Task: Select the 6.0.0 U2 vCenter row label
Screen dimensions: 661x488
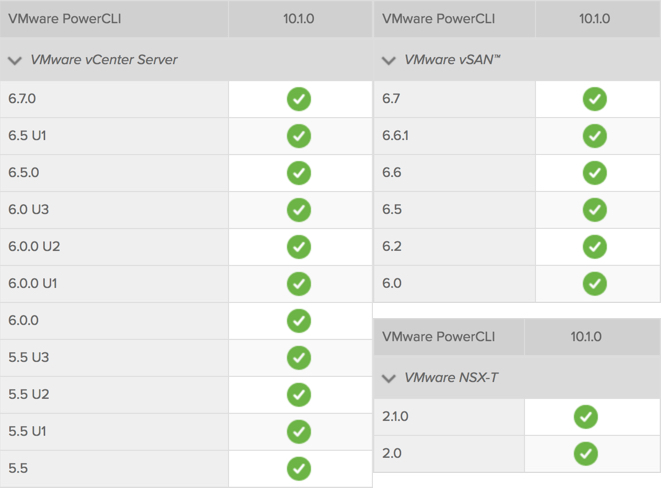Action: pyautogui.click(x=34, y=247)
